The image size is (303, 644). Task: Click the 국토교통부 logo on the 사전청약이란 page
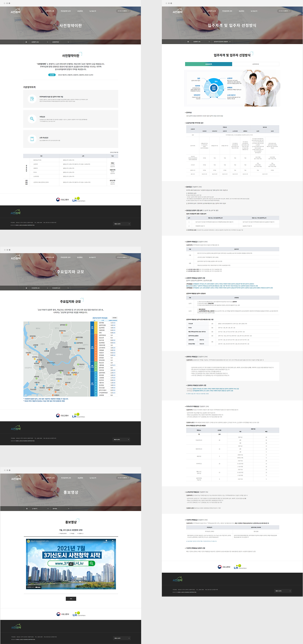[63, 200]
